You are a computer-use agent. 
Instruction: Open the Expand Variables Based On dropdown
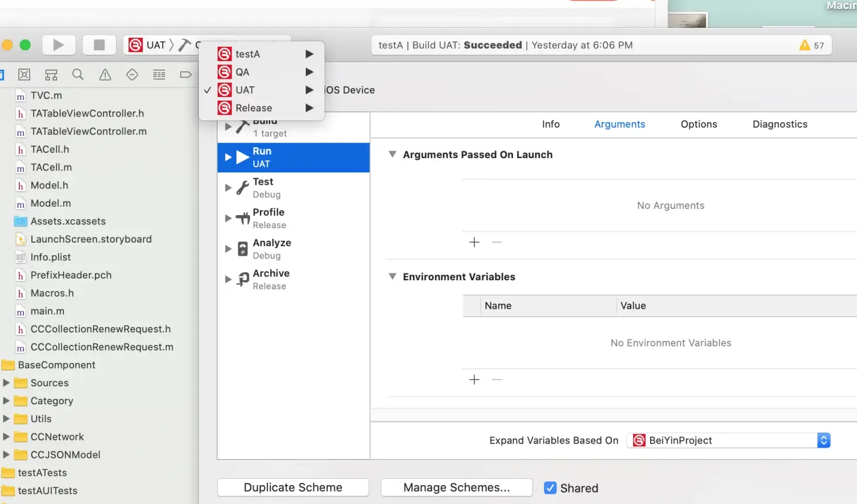823,440
